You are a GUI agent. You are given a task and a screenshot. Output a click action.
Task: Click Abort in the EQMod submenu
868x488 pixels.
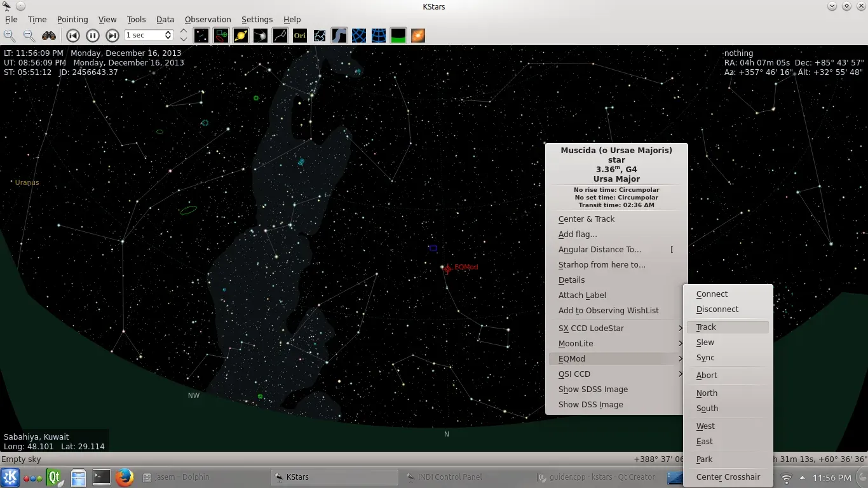[x=728, y=376]
